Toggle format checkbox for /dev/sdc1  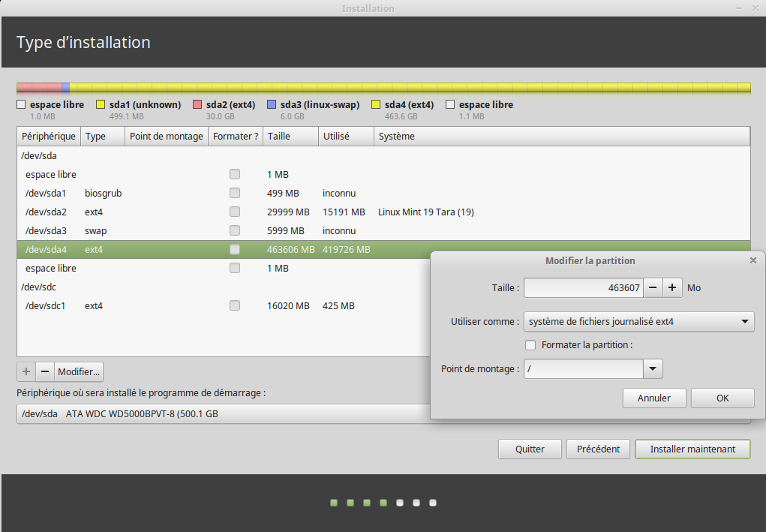click(235, 305)
